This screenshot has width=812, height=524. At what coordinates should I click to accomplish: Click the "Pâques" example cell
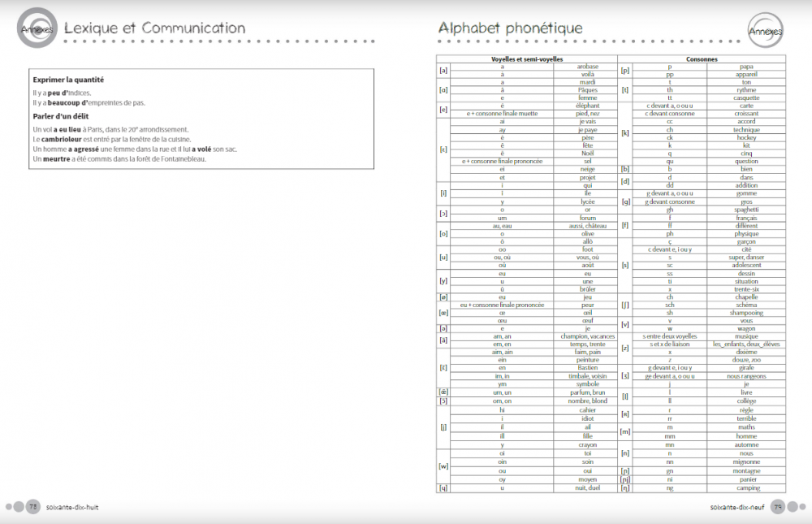[587, 89]
